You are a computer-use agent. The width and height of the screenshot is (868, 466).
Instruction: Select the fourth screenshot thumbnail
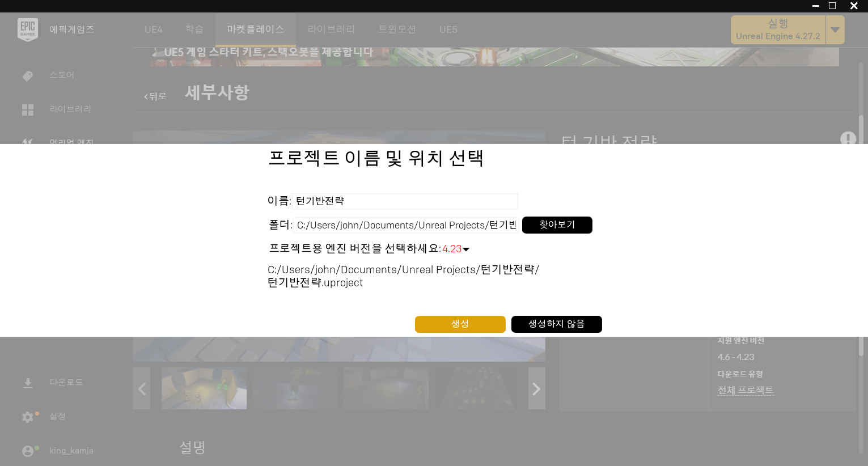(x=477, y=388)
